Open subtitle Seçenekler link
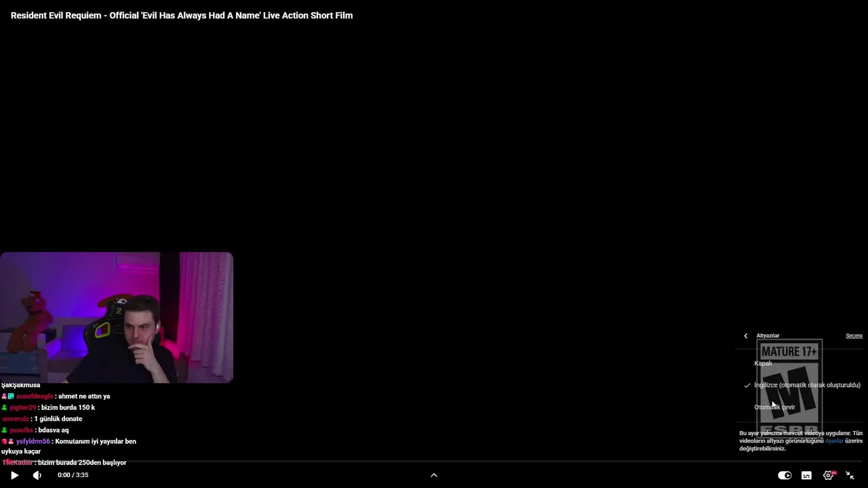 [854, 335]
